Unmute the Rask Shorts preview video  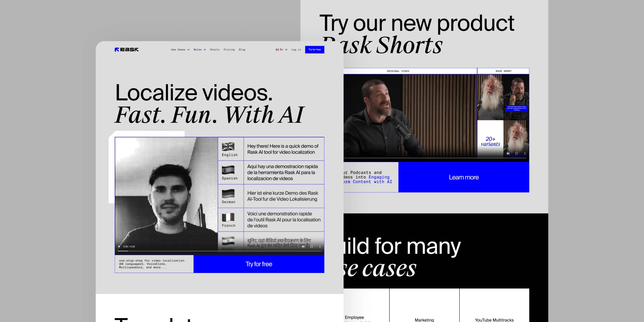coord(508,153)
